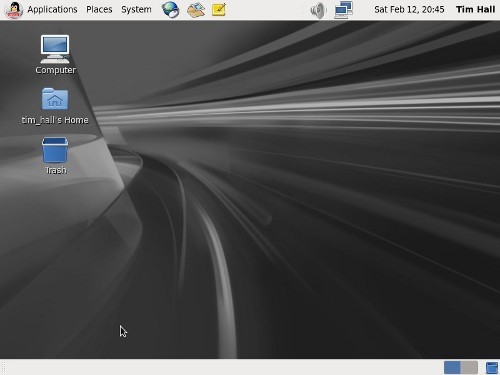Viewport: 500px width, 375px height.
Task: Launch the web browser globe icon
Action: click(x=171, y=9)
